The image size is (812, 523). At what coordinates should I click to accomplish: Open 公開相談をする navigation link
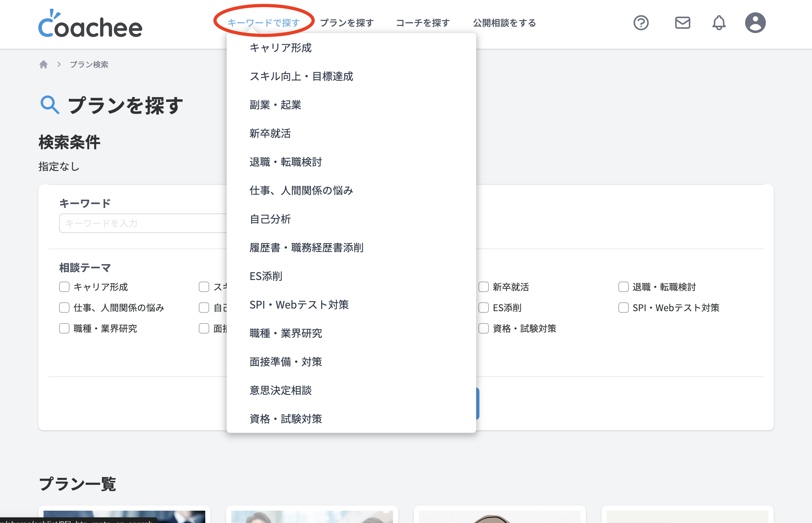point(504,23)
